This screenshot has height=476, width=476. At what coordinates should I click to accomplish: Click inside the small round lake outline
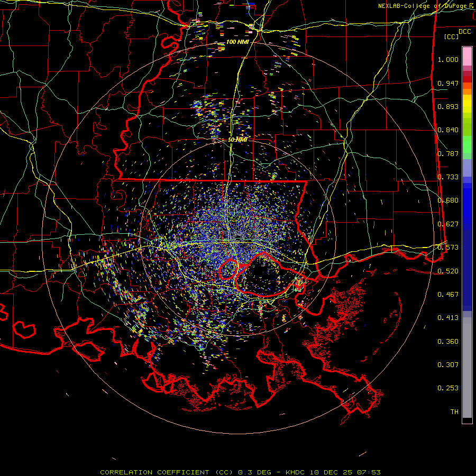228,269
